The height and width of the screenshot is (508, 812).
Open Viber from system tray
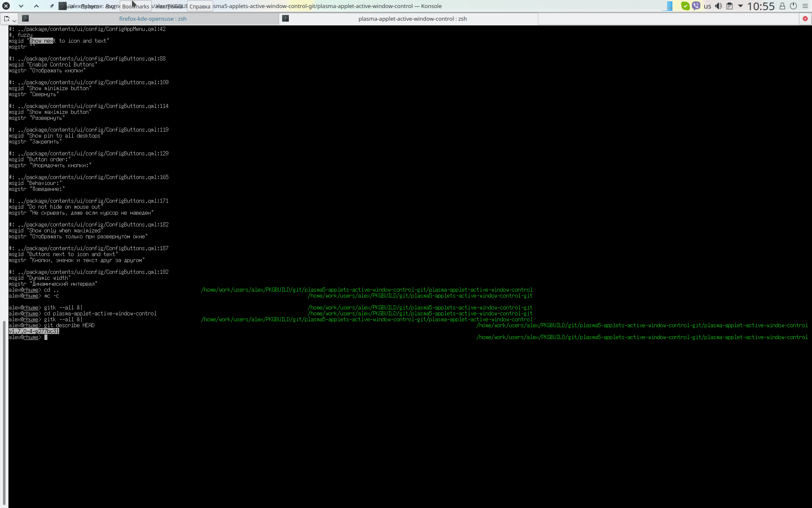696,6
